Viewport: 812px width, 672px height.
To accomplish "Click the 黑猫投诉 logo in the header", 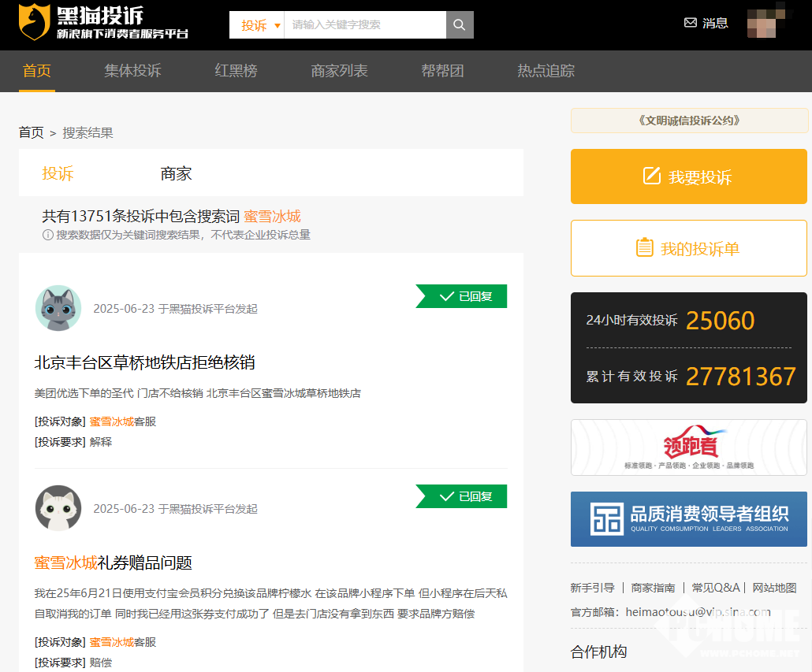I will 103,22.
